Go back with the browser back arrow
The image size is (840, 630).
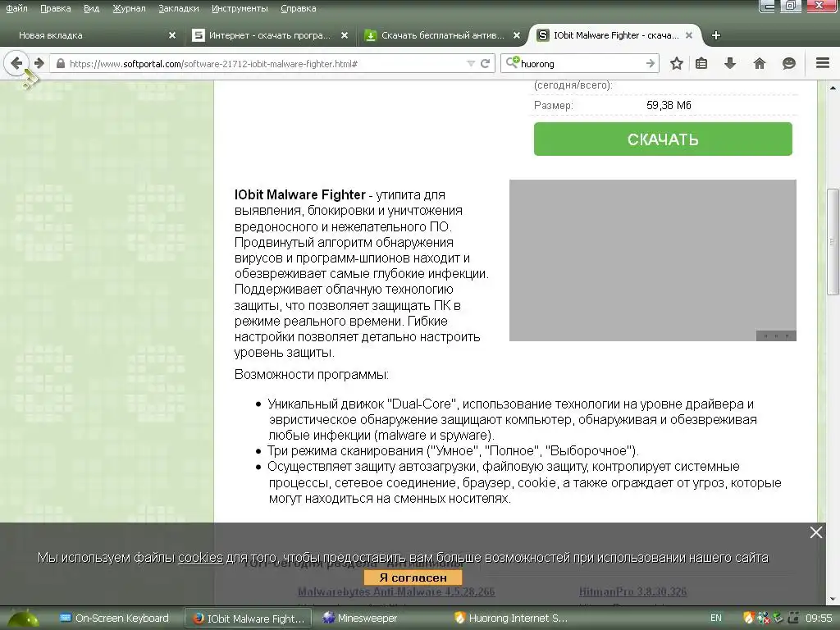[16, 63]
